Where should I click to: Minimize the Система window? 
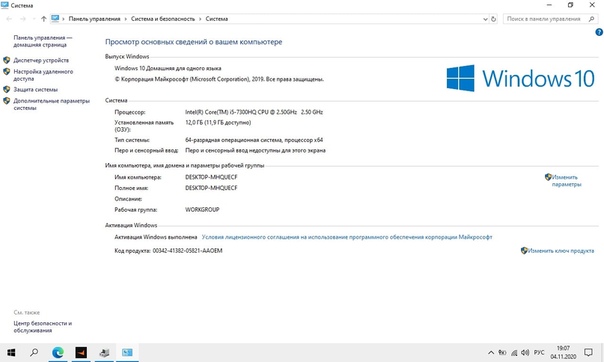click(x=549, y=5)
